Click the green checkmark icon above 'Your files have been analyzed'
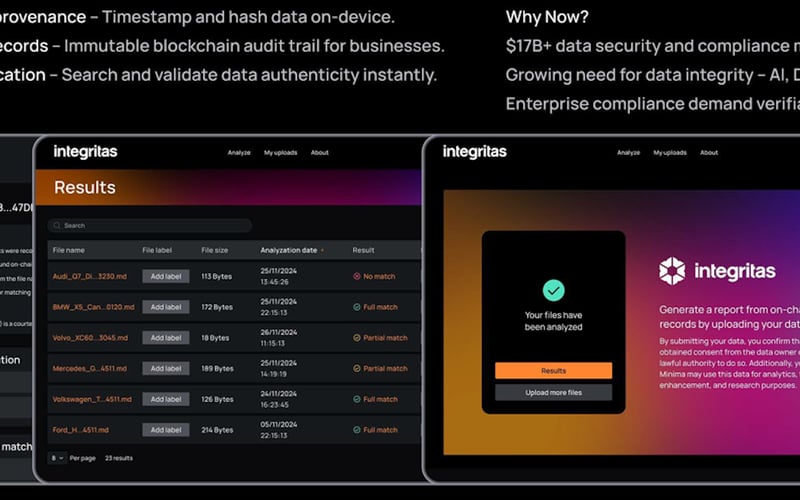Screen dimensions: 800x500 click(x=554, y=290)
